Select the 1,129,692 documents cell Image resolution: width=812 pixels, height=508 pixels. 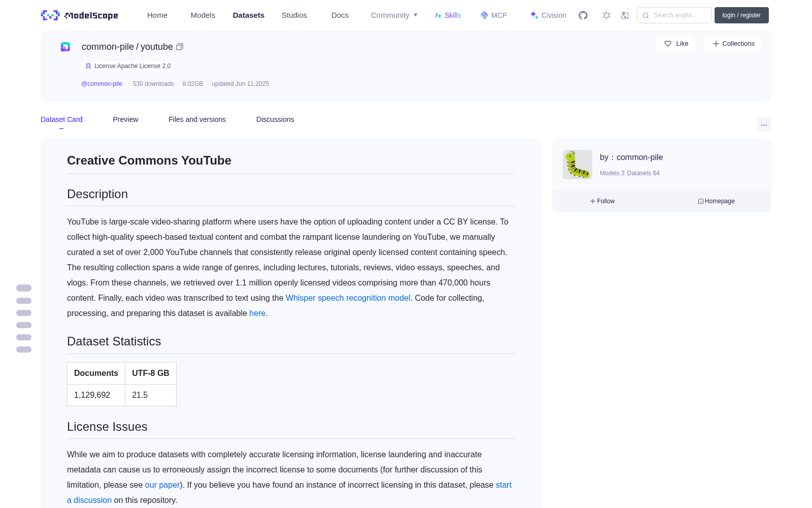pyautogui.click(x=96, y=395)
